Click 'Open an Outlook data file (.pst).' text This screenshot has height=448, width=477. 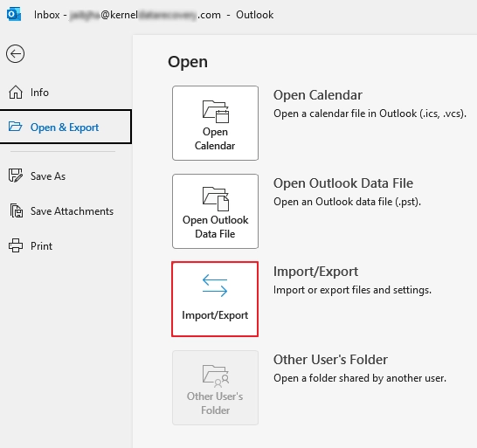(347, 202)
